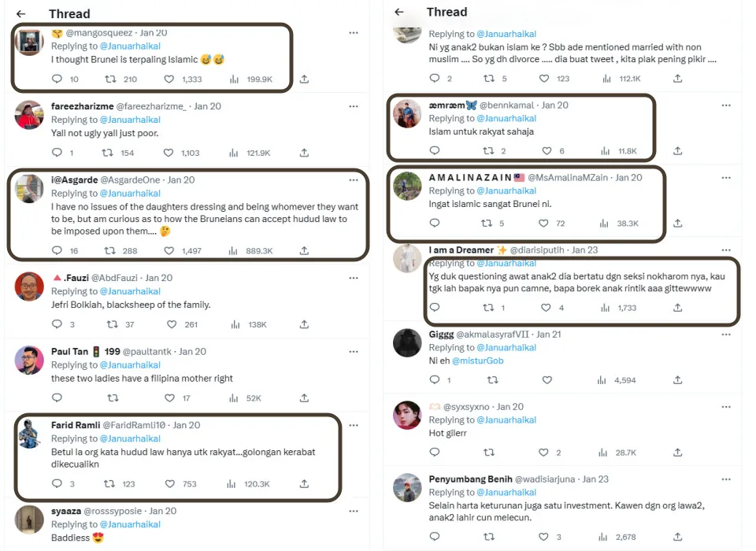Image resolution: width=756 pixels, height=551 pixels.
Task: Go back using right Thread header arrow
Action: click(399, 13)
